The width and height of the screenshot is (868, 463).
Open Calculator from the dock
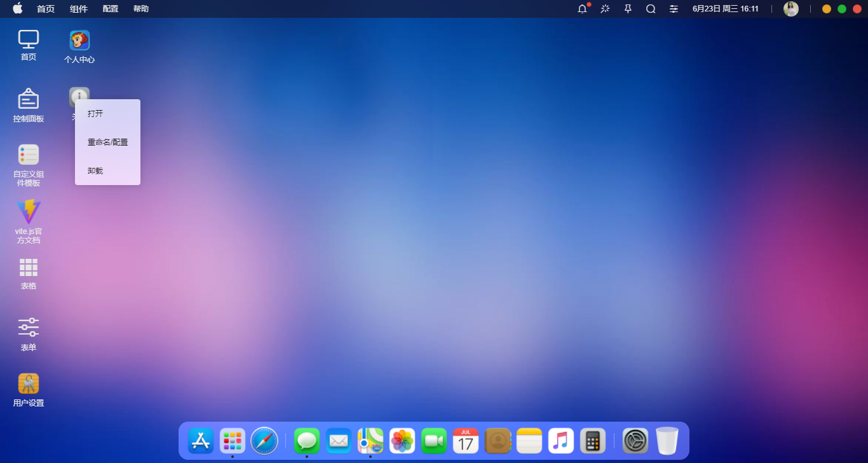click(x=592, y=440)
